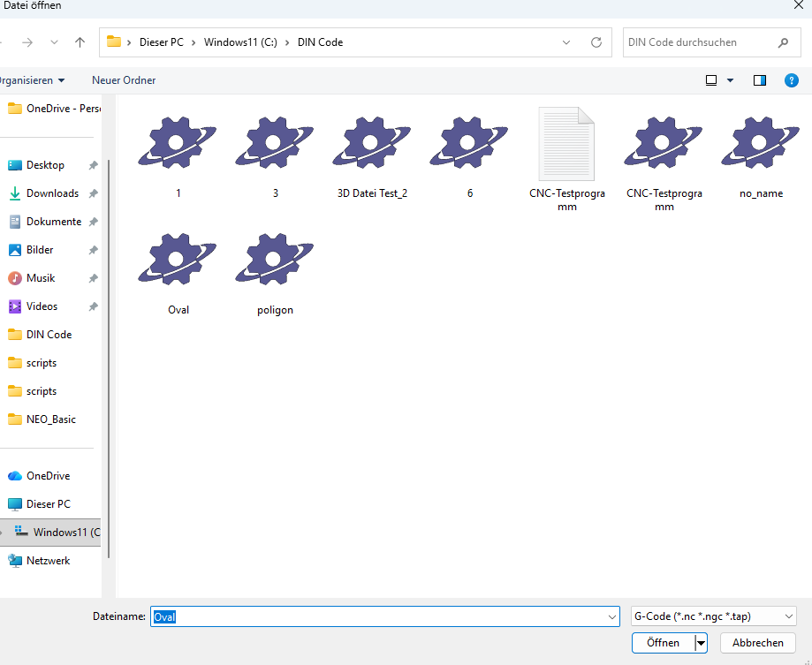Click the Abbrechen button

[757, 643]
